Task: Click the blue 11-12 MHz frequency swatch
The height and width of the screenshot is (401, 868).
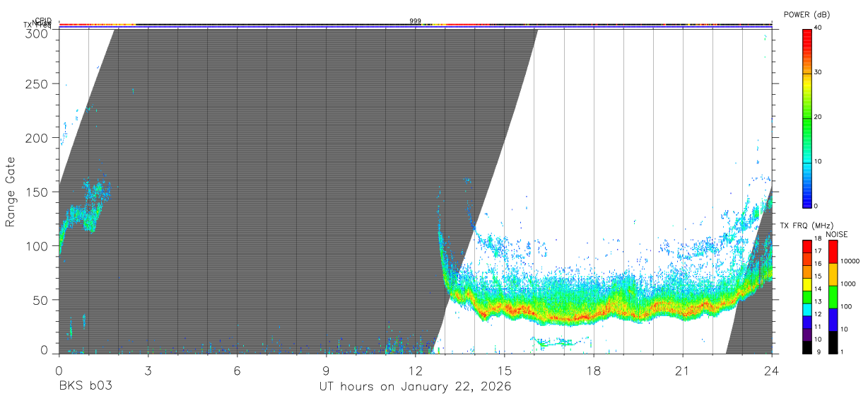Action: (x=807, y=322)
